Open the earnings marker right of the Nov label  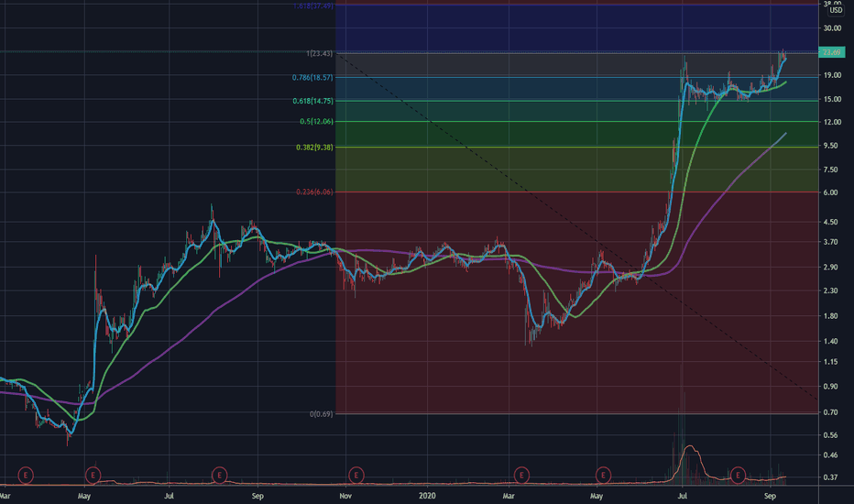click(356, 475)
